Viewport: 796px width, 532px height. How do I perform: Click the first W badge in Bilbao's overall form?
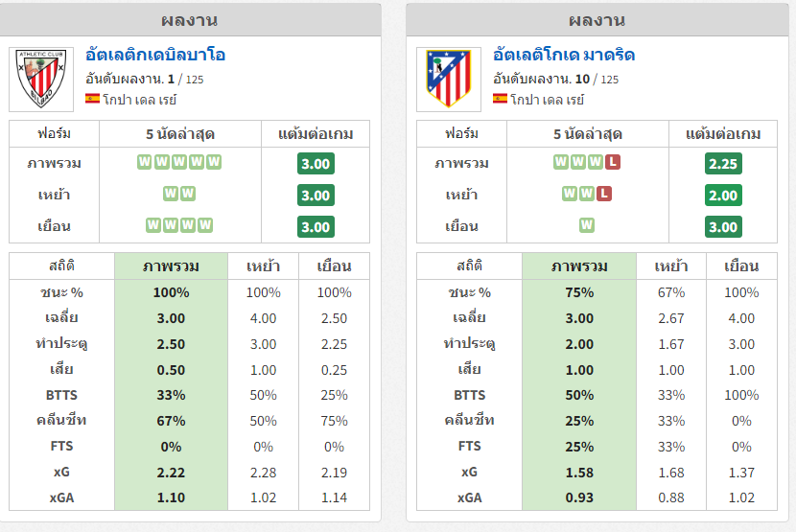pyautogui.click(x=145, y=162)
